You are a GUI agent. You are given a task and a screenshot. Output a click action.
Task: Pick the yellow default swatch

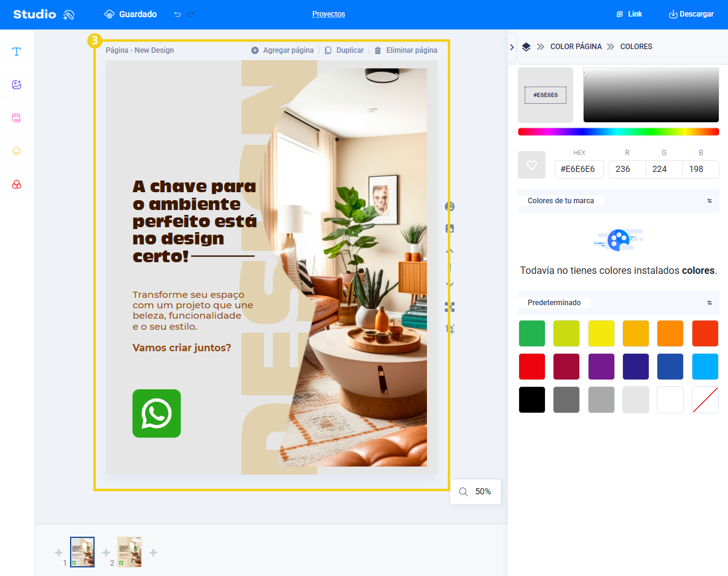(601, 333)
